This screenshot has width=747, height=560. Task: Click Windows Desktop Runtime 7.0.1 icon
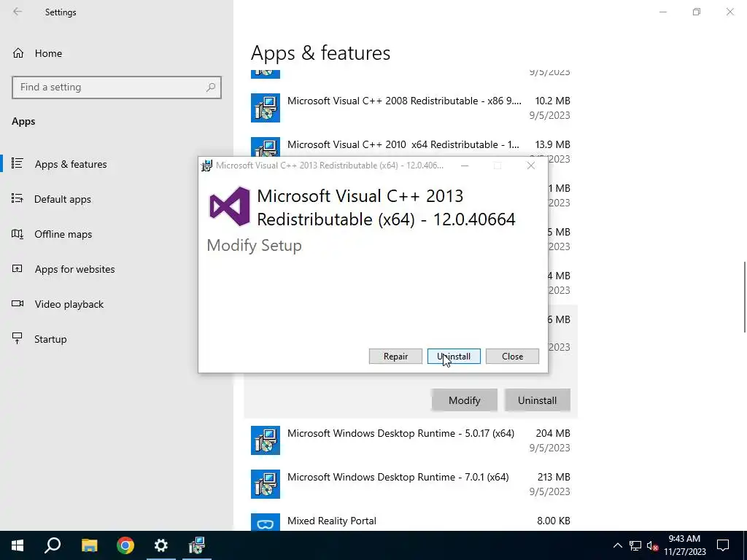tap(266, 484)
